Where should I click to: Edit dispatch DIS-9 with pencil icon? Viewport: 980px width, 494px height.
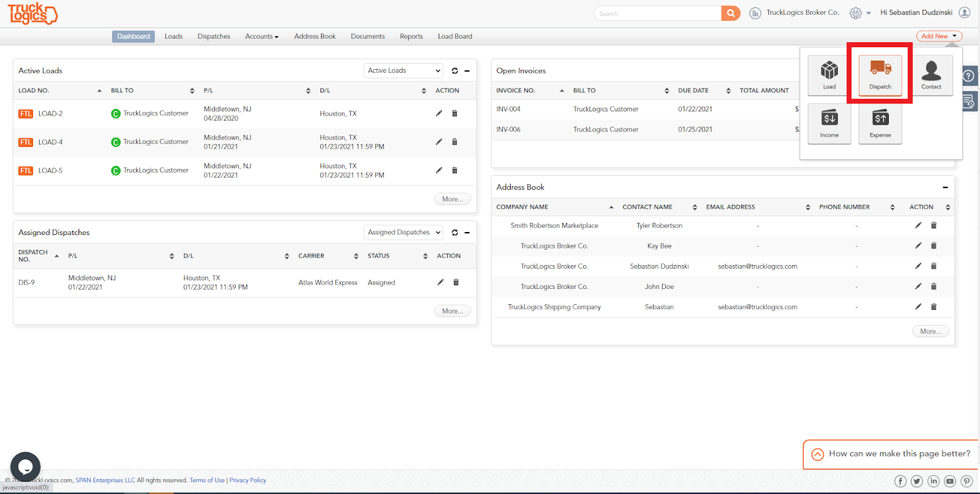point(440,282)
